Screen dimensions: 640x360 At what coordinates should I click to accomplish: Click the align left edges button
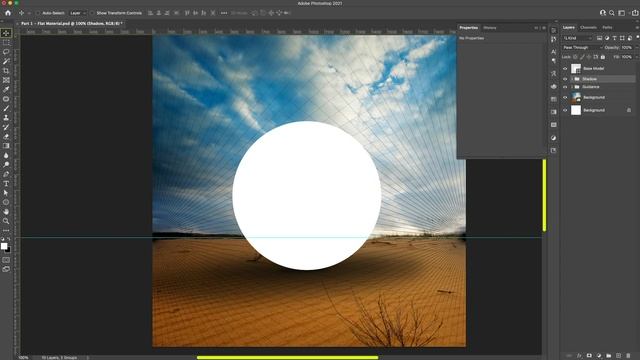click(150, 13)
